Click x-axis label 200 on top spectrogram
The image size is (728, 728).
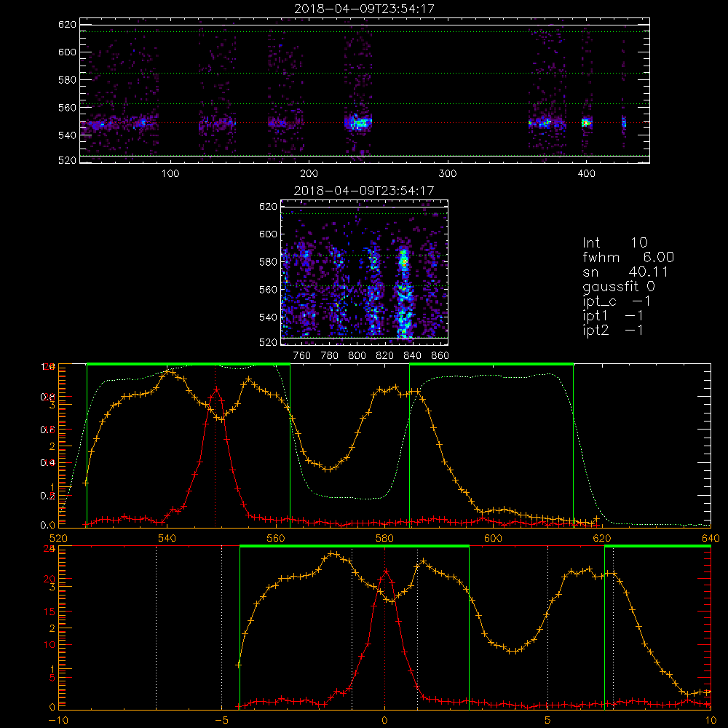tap(309, 174)
